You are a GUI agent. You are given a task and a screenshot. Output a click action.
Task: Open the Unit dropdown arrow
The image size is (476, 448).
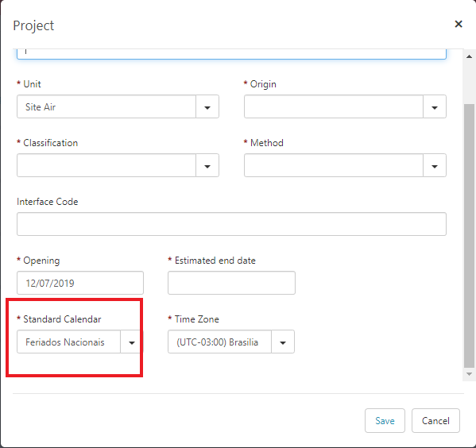pos(207,107)
